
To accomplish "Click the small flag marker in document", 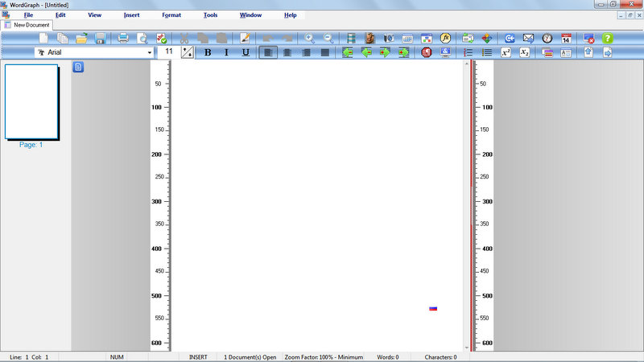I will pyautogui.click(x=433, y=308).
